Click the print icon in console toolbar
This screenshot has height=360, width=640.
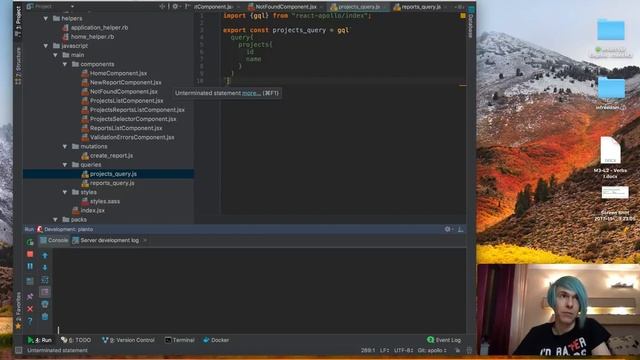pyautogui.click(x=45, y=304)
